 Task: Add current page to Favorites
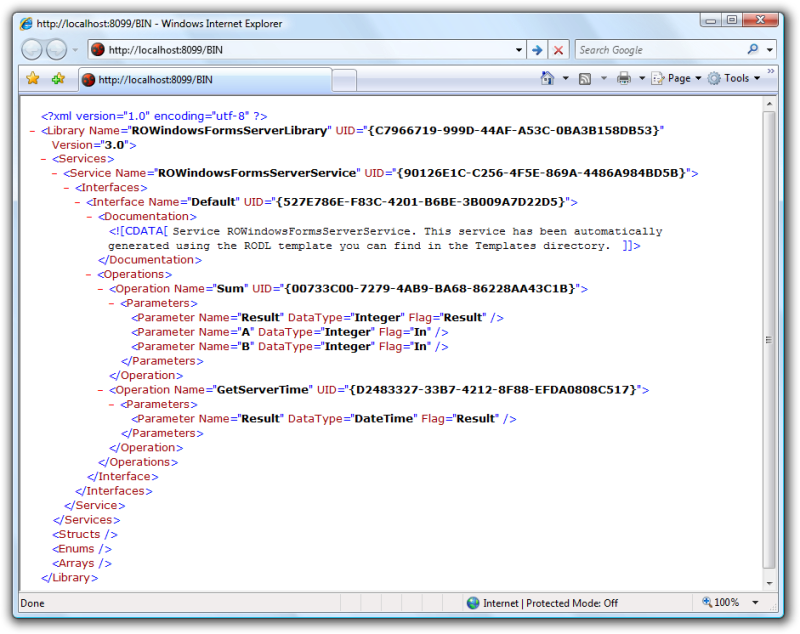pos(57,77)
